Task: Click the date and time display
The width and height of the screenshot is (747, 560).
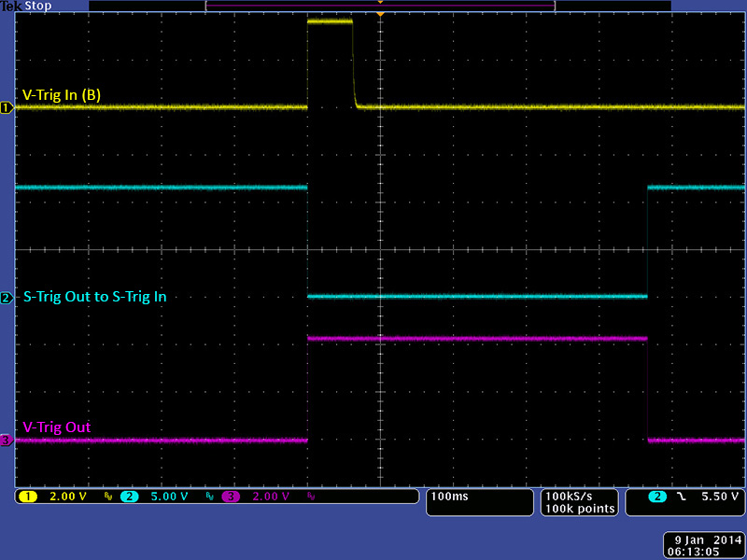Action: click(704, 546)
